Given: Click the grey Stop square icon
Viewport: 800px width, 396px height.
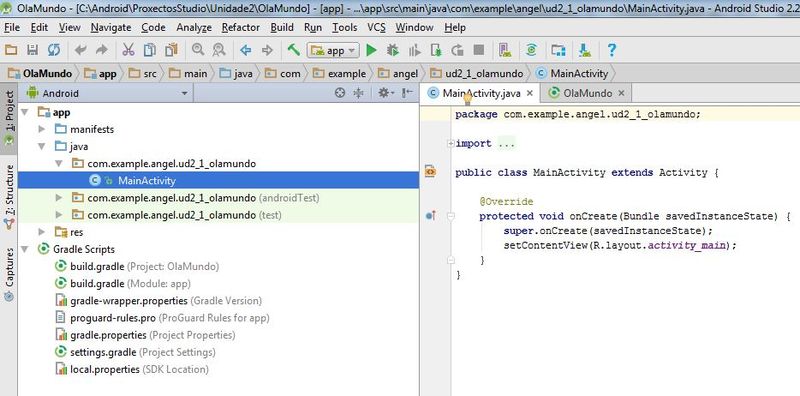Looking at the screenshot, I should (x=479, y=50).
